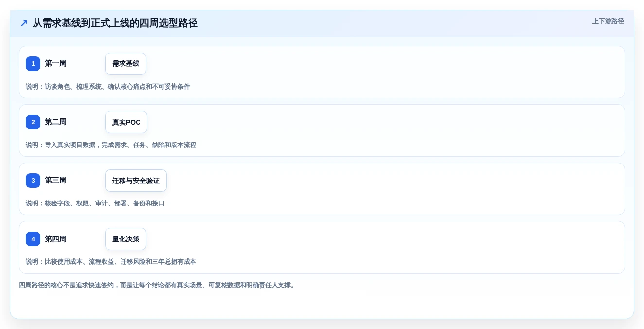This screenshot has height=329, width=644.
Task: Select the 第一周 label
Action: [55, 63]
